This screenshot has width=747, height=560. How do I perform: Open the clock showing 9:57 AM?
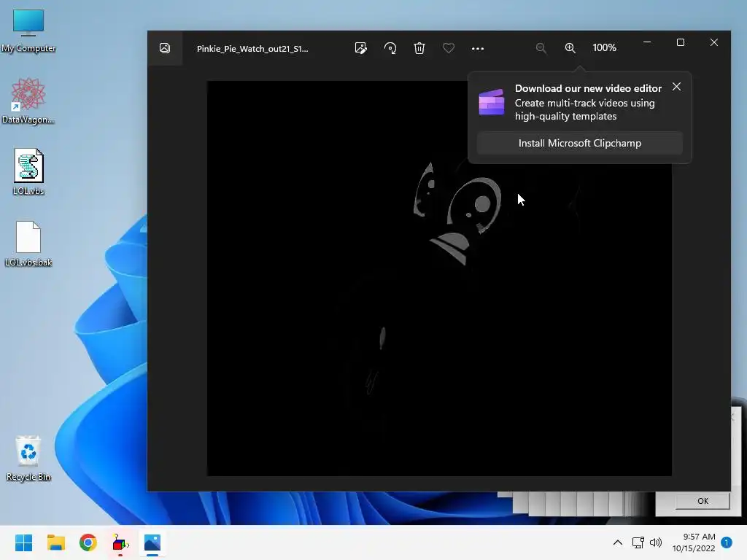694,542
